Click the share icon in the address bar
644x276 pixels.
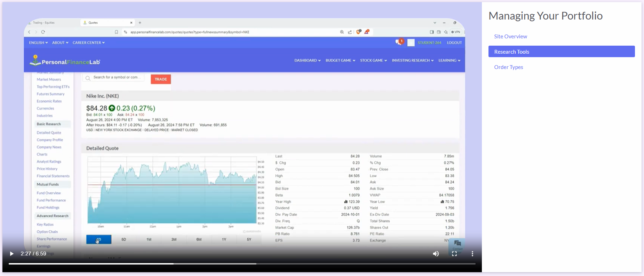pos(350,32)
